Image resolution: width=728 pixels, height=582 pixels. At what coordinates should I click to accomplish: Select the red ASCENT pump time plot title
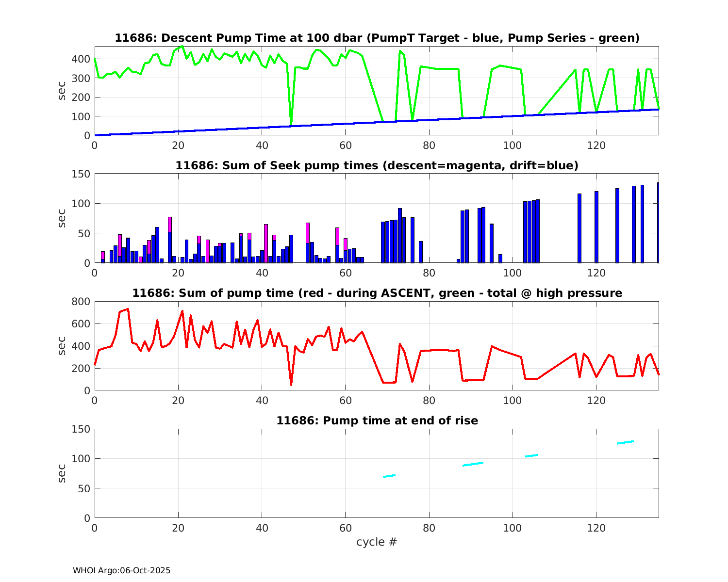[377, 293]
